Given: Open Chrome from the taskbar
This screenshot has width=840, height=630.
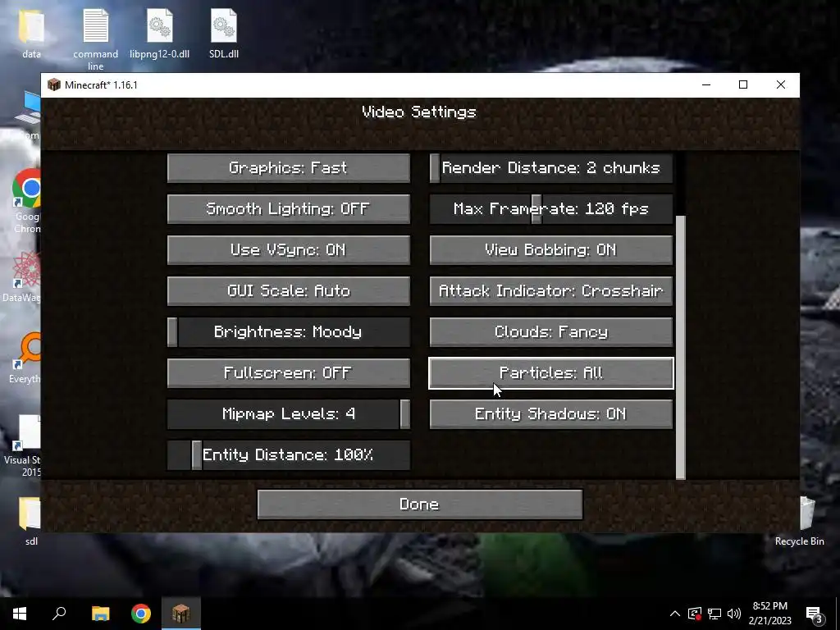Looking at the screenshot, I should pos(141,614).
